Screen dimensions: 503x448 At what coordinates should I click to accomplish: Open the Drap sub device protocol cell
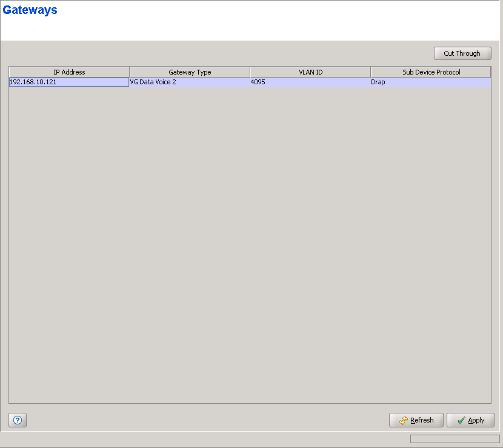click(431, 82)
